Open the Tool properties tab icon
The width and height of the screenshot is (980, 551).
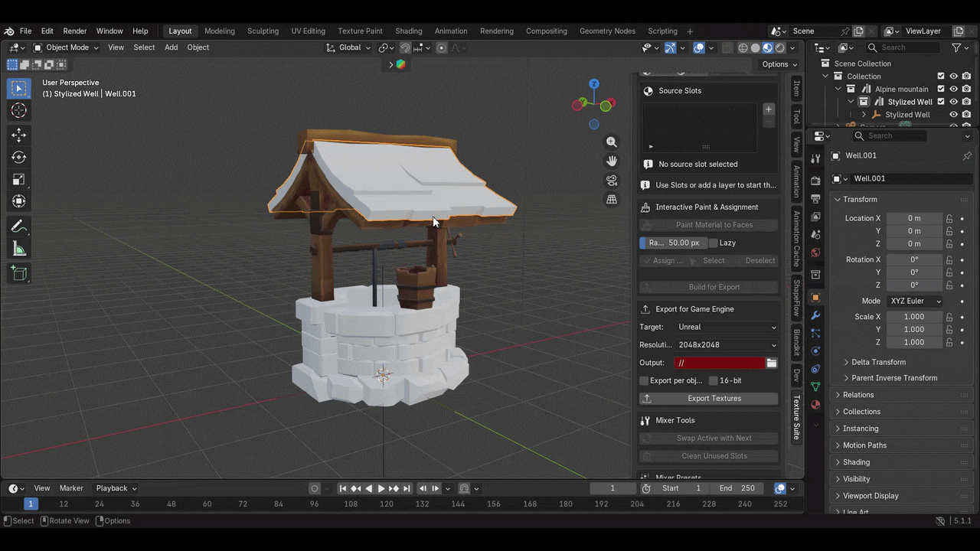pyautogui.click(x=815, y=158)
